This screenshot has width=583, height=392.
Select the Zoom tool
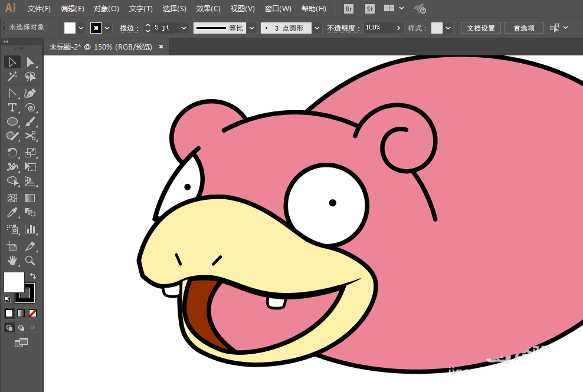coord(30,261)
